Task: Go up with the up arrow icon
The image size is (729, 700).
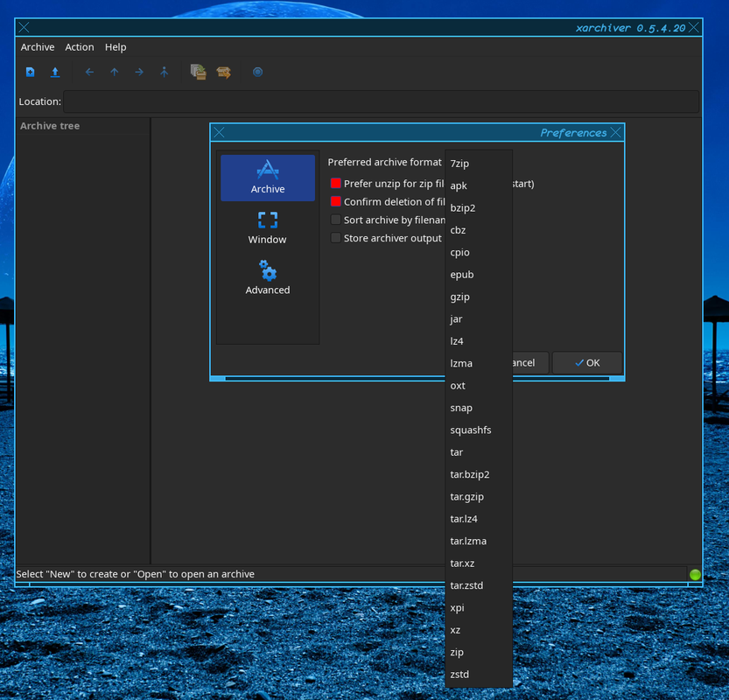Action: click(x=115, y=72)
